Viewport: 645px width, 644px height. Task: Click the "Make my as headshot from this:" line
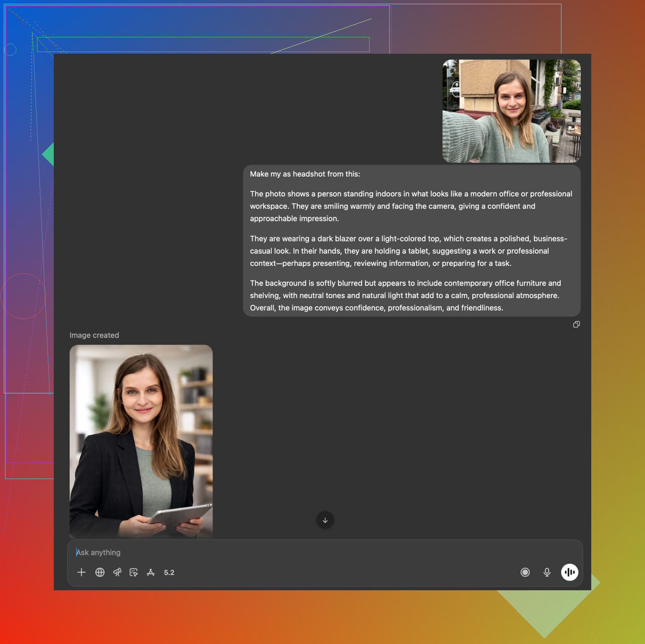click(x=305, y=174)
